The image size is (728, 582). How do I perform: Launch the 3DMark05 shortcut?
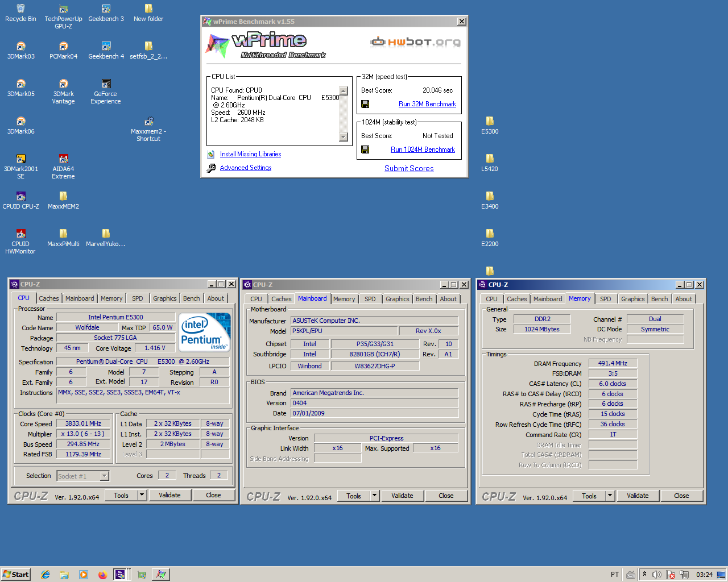tap(20, 88)
